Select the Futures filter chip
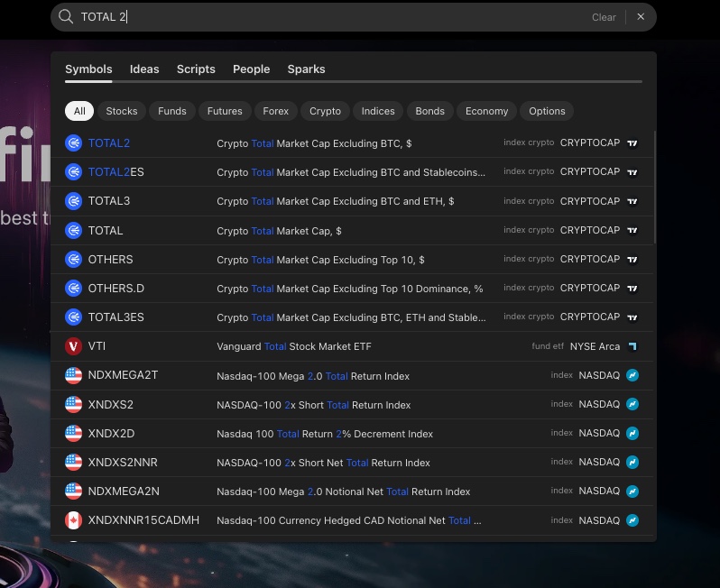Viewport: 720px width, 588px height. [x=225, y=111]
